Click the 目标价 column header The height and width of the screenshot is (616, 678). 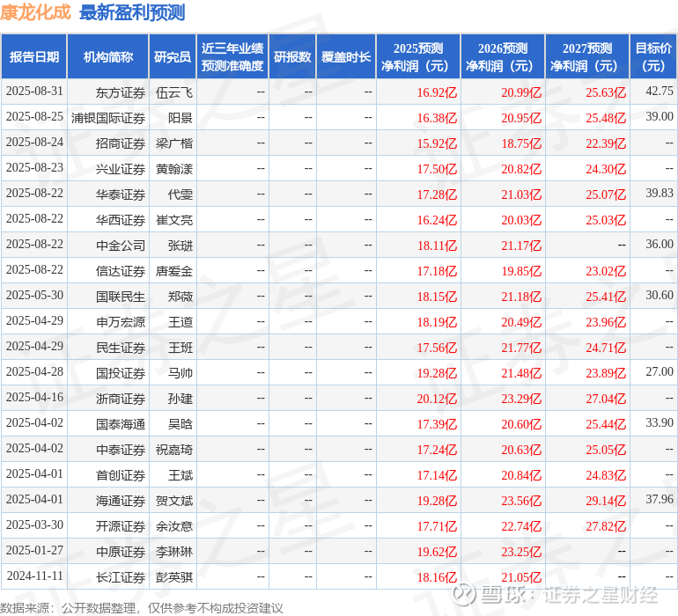[x=653, y=57]
